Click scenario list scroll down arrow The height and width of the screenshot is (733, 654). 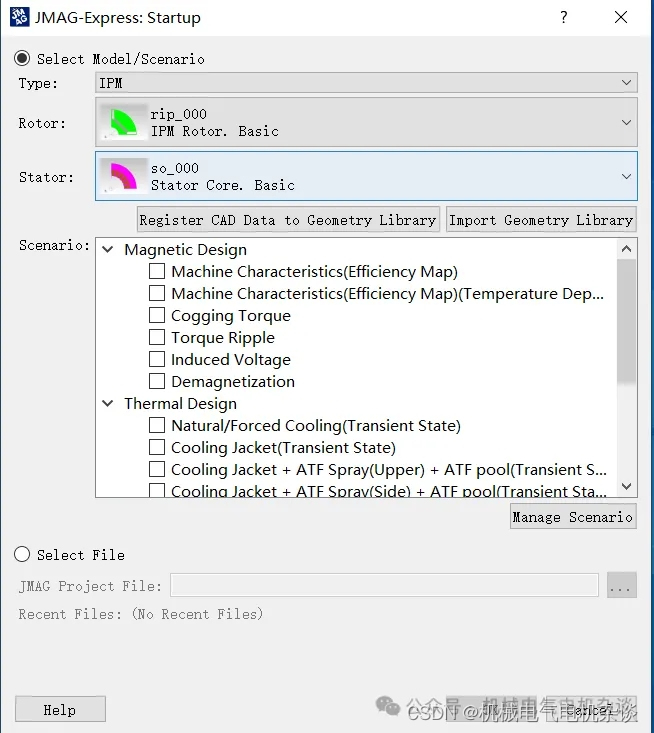(626, 486)
